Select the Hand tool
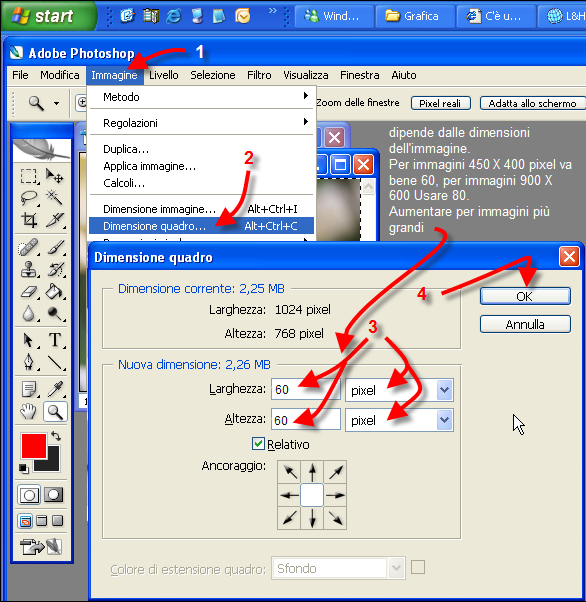This screenshot has width=586, height=602. (x=29, y=412)
